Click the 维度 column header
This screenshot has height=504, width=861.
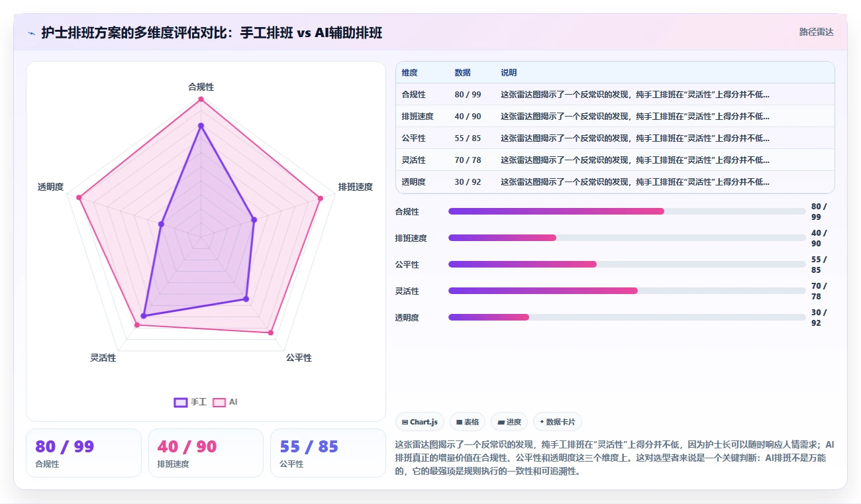tap(409, 73)
